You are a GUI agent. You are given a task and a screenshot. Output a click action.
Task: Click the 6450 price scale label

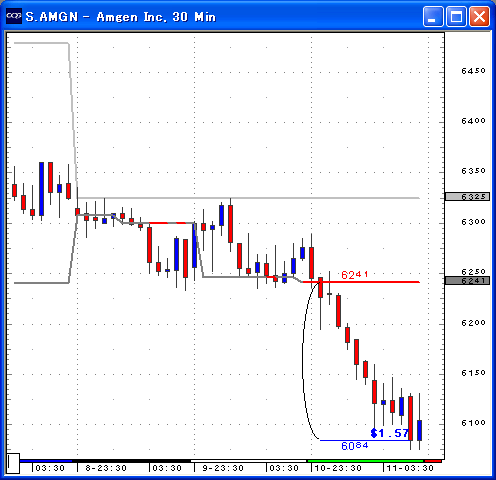[x=473, y=71]
